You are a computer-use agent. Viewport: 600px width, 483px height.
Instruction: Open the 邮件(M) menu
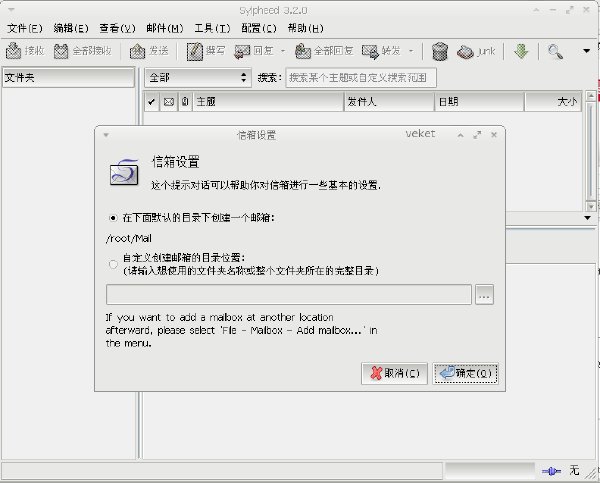tap(165, 28)
